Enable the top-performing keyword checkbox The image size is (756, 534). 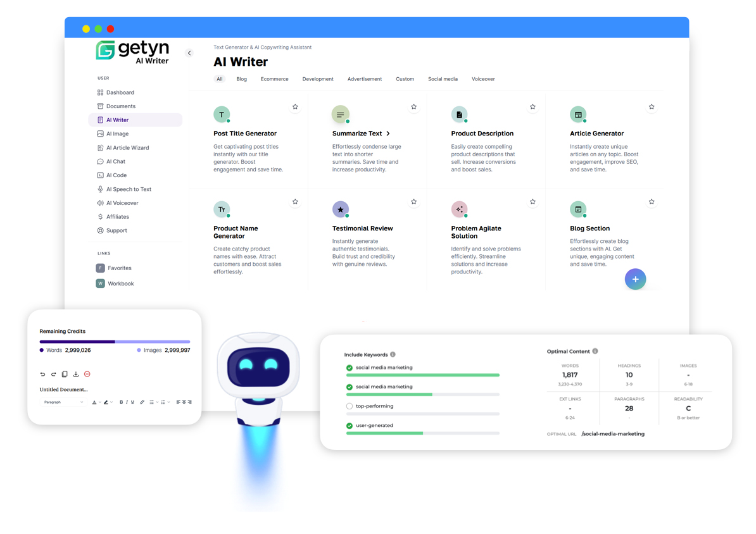pyautogui.click(x=350, y=407)
